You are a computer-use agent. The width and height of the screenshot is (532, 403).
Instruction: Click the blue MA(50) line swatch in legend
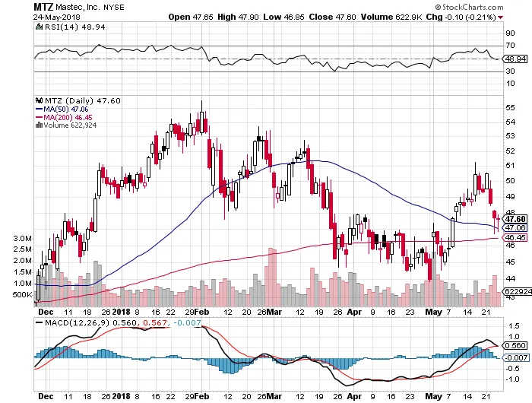39,109
